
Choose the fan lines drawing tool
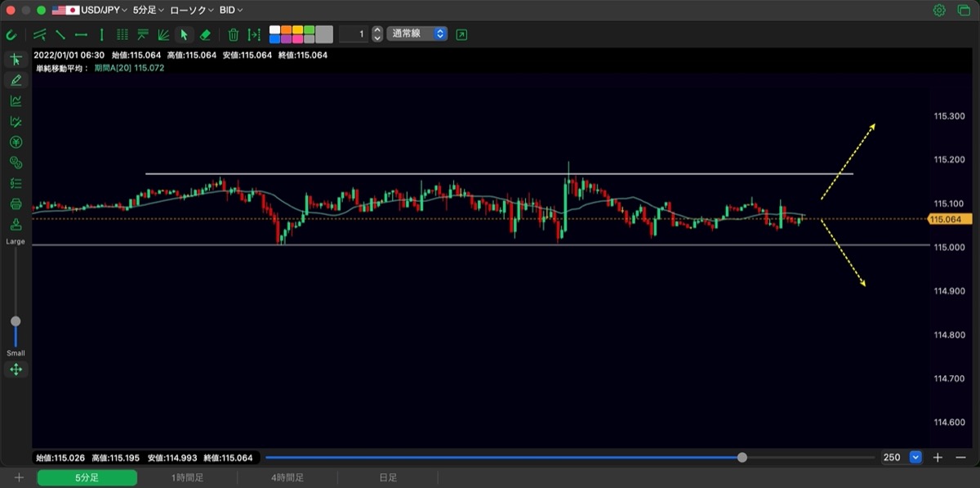pyautogui.click(x=163, y=34)
